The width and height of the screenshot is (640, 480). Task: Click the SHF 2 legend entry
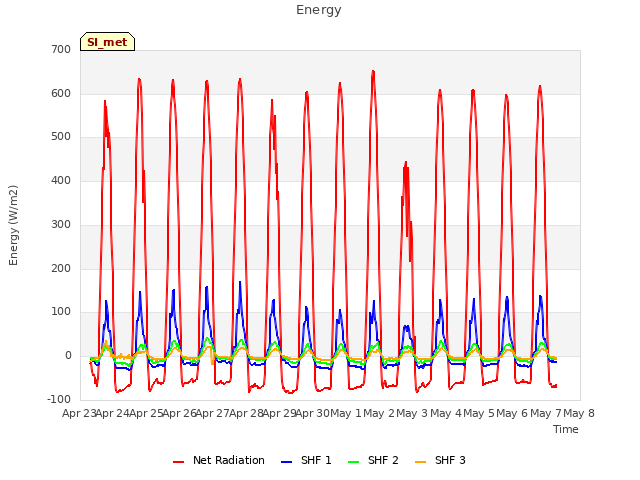373,460
